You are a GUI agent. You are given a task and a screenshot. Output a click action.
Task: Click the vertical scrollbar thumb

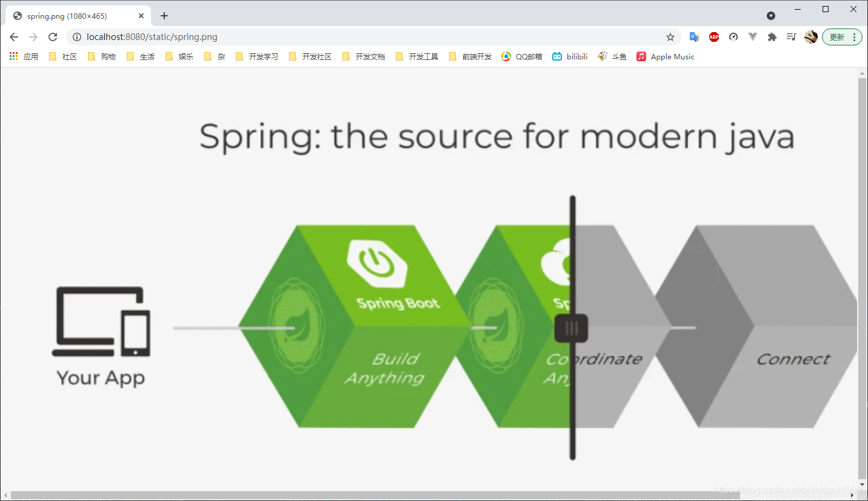863,279
